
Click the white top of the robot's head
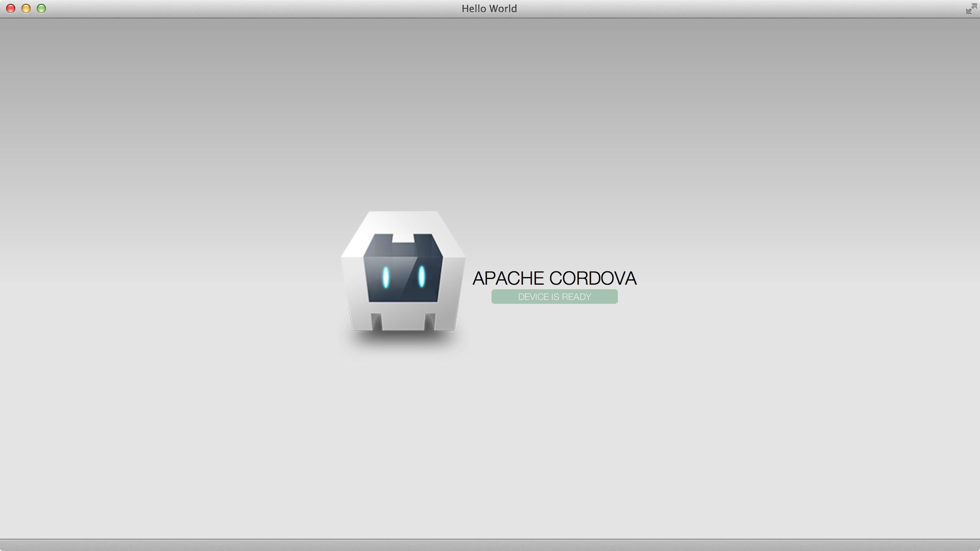[x=403, y=221]
